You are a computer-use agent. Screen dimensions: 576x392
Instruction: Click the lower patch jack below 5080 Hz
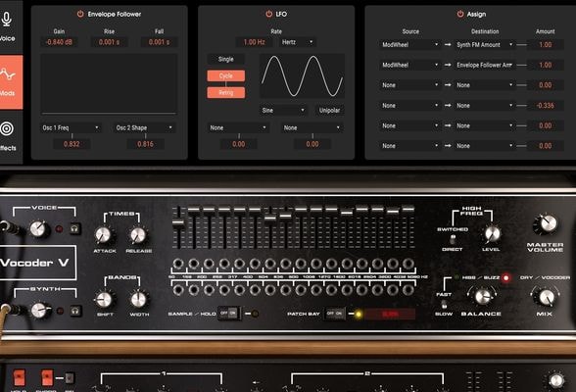408,290
